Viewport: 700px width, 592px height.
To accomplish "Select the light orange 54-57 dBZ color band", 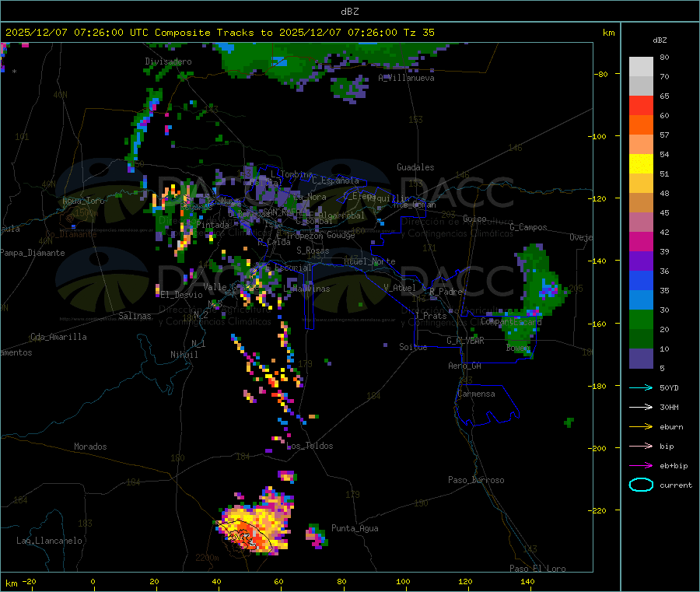I will pos(641,145).
